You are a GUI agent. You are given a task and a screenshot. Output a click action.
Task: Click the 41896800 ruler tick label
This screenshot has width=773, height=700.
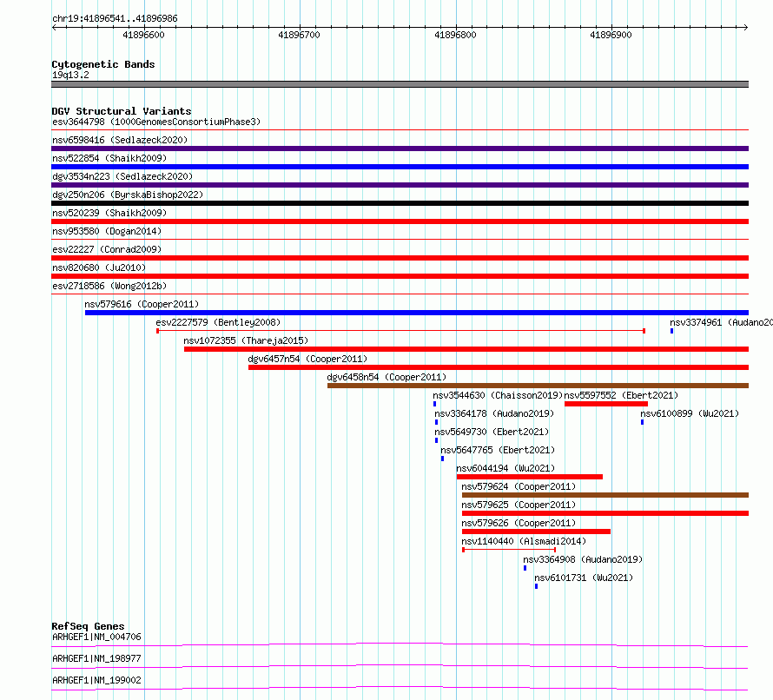(455, 35)
